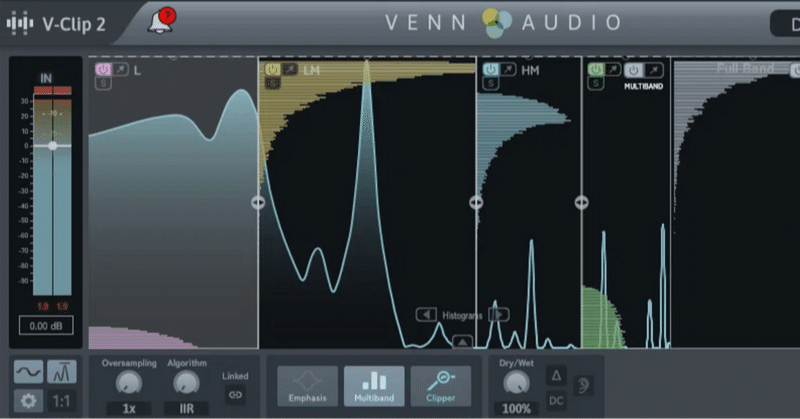Toggle the green band power button
Viewport: 800px width, 419px height.
pos(595,69)
